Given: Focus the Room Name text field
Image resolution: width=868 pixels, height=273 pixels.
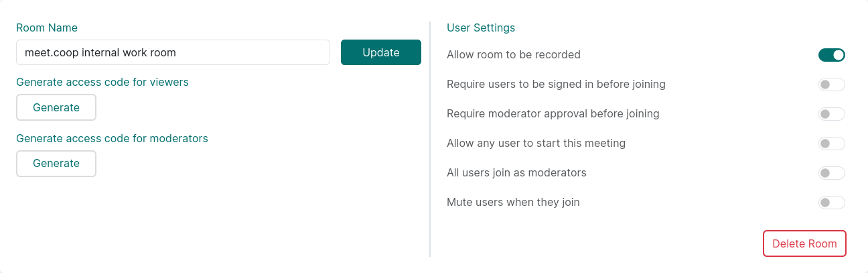Looking at the screenshot, I should pos(173,52).
